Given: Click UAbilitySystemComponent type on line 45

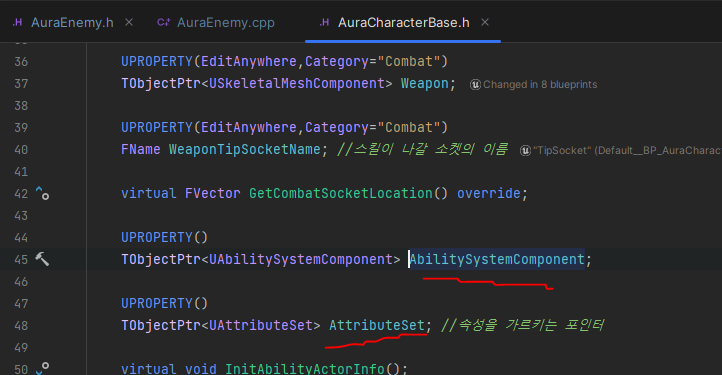Looking at the screenshot, I should 301,259.
